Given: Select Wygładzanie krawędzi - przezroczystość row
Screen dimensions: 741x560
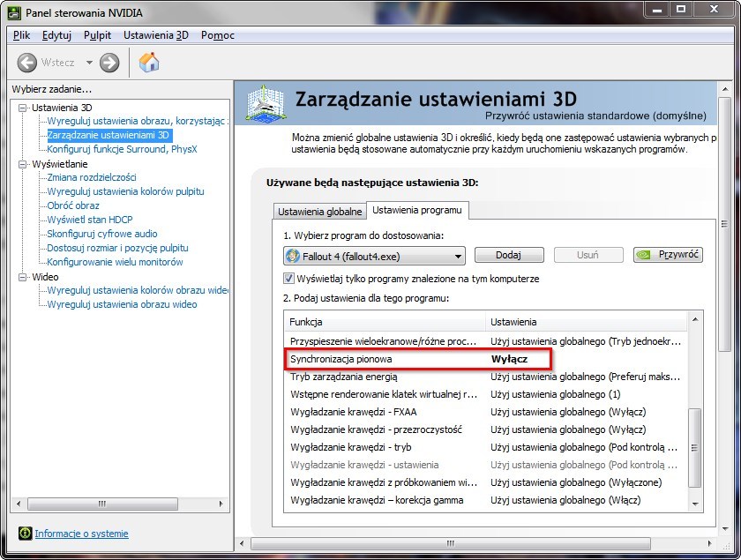Looking at the screenshot, I should [485, 429].
